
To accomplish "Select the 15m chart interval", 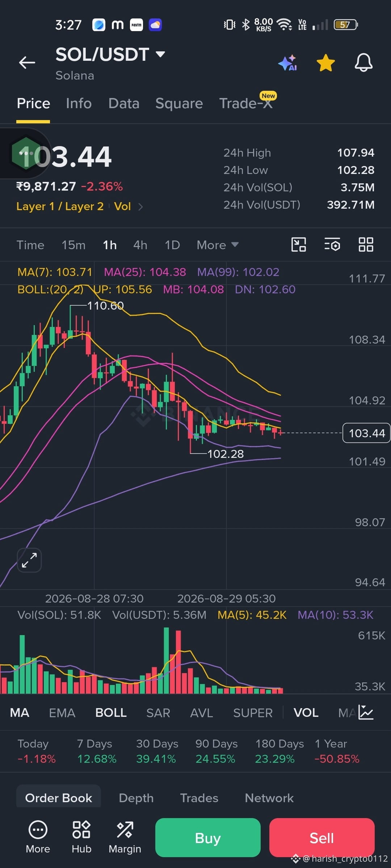I will tap(73, 245).
